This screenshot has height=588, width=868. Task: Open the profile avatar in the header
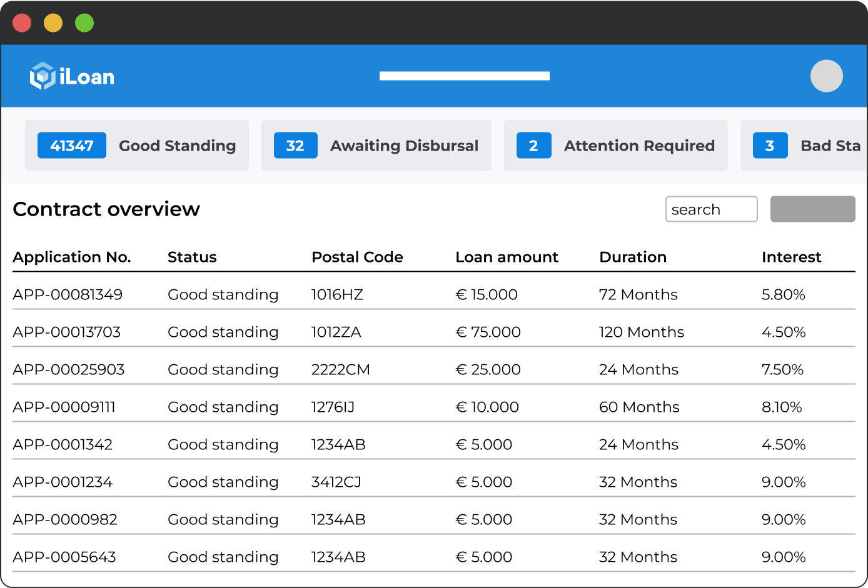coord(827,76)
